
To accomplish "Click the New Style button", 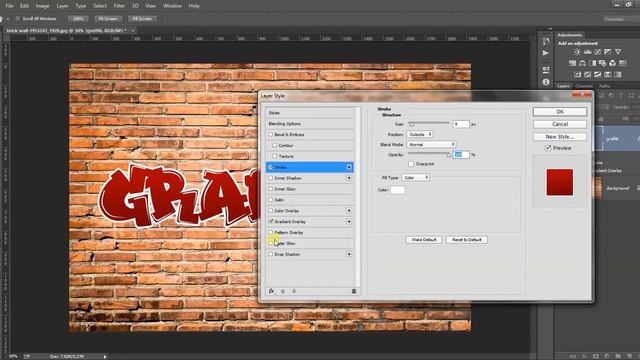I will (x=560, y=137).
